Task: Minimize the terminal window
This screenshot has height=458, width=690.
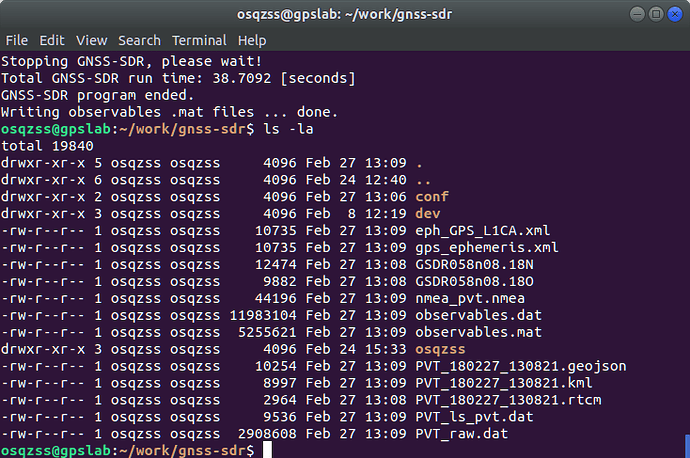Action: (637, 14)
